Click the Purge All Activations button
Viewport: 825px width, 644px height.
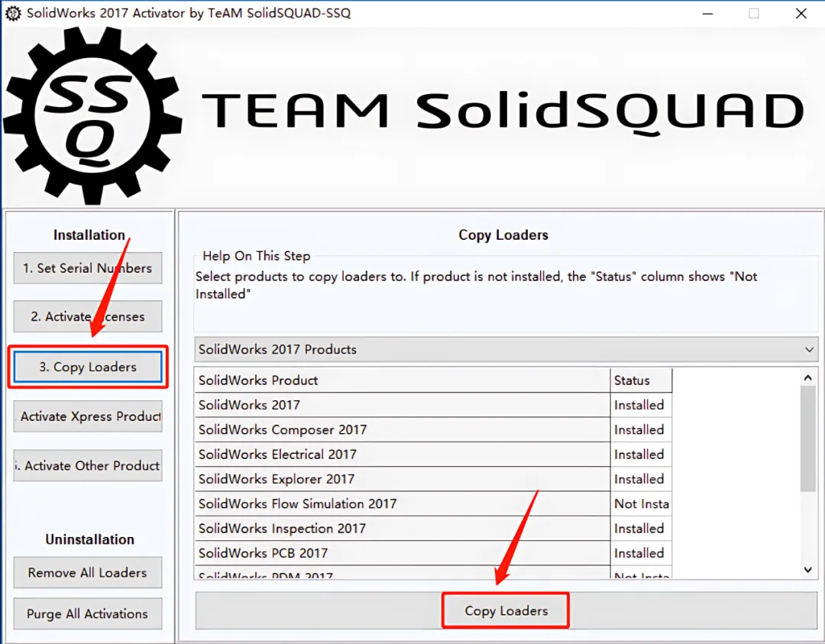tap(88, 613)
